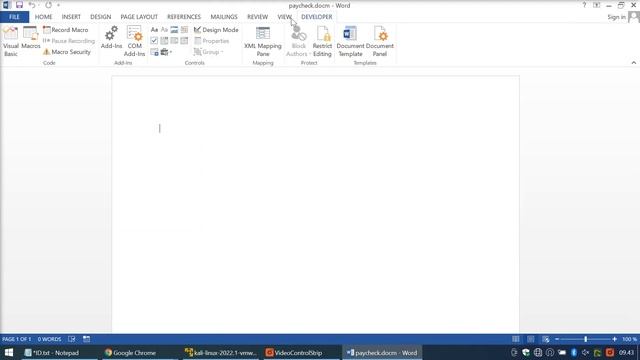The height and width of the screenshot is (360, 640).
Task: Insert a Plain Text content control
Action: click(164, 30)
